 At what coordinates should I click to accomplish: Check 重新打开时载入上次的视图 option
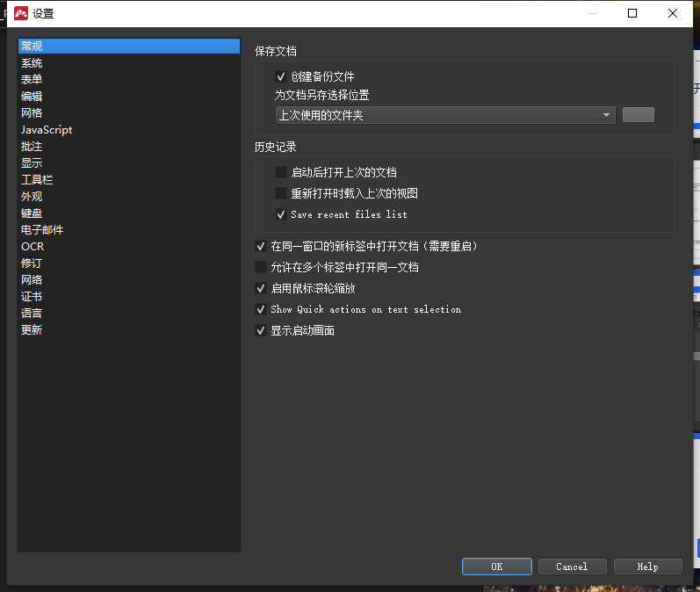tap(281, 193)
